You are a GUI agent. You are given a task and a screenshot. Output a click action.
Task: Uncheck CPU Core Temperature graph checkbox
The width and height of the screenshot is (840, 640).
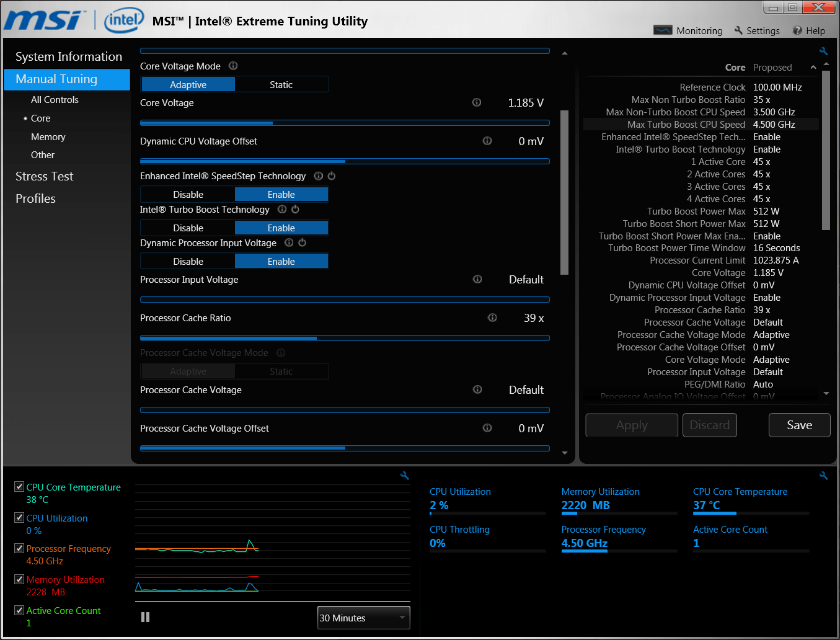(19, 487)
